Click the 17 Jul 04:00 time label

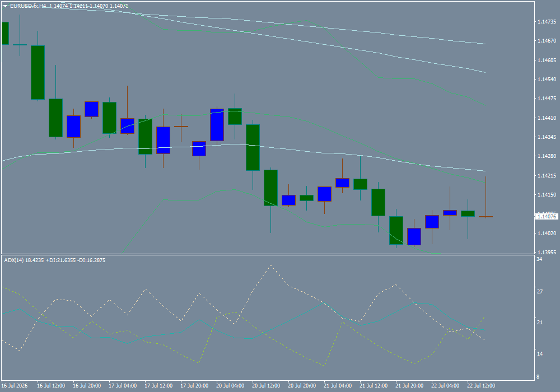123,386
